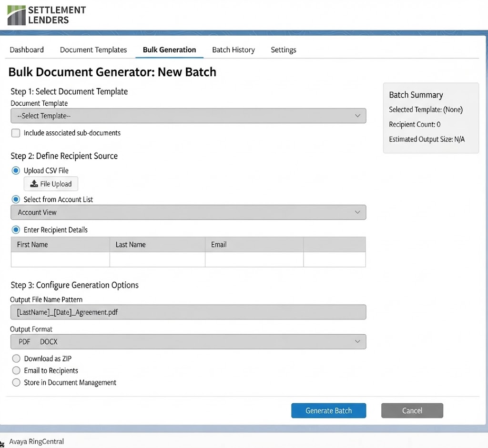Select Enter Recipient Details radio option
The height and width of the screenshot is (448, 488).
coord(16,230)
